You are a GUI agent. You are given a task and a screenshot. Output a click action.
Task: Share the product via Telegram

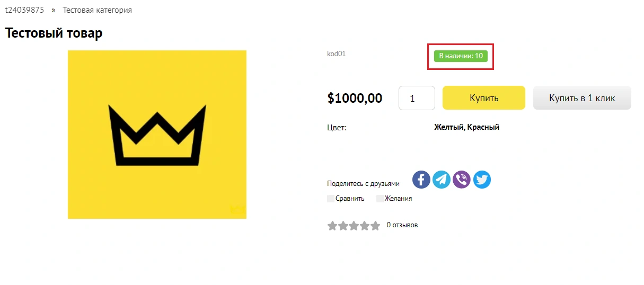pyautogui.click(x=442, y=180)
